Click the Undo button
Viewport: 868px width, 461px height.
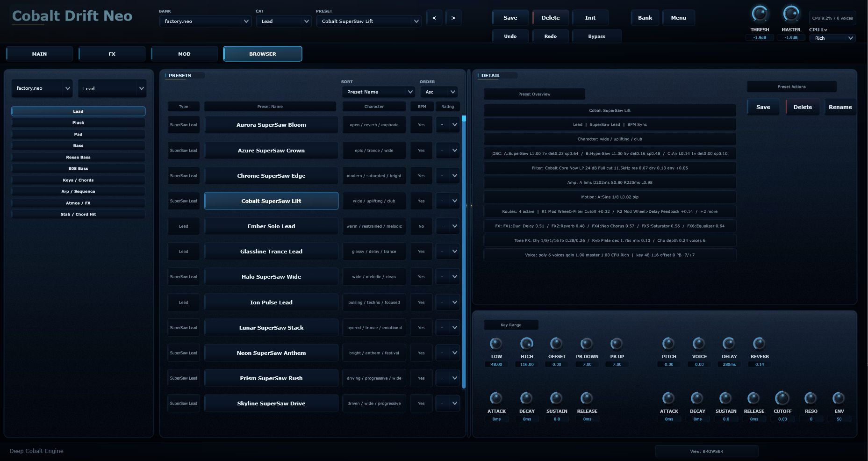[510, 36]
